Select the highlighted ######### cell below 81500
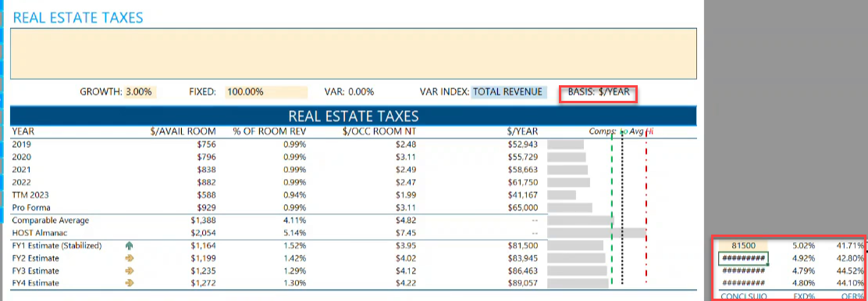The height and width of the screenshot is (301, 868). [x=743, y=258]
